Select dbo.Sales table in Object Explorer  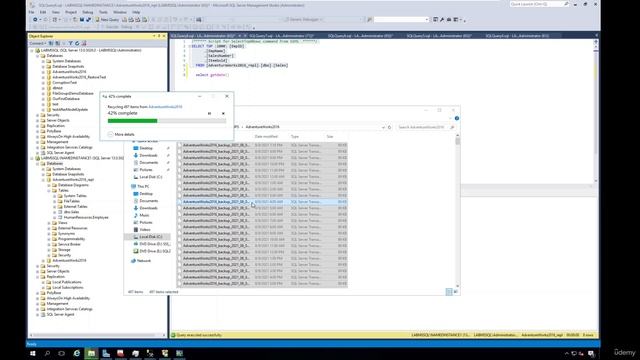pyautogui.click(x=71, y=212)
